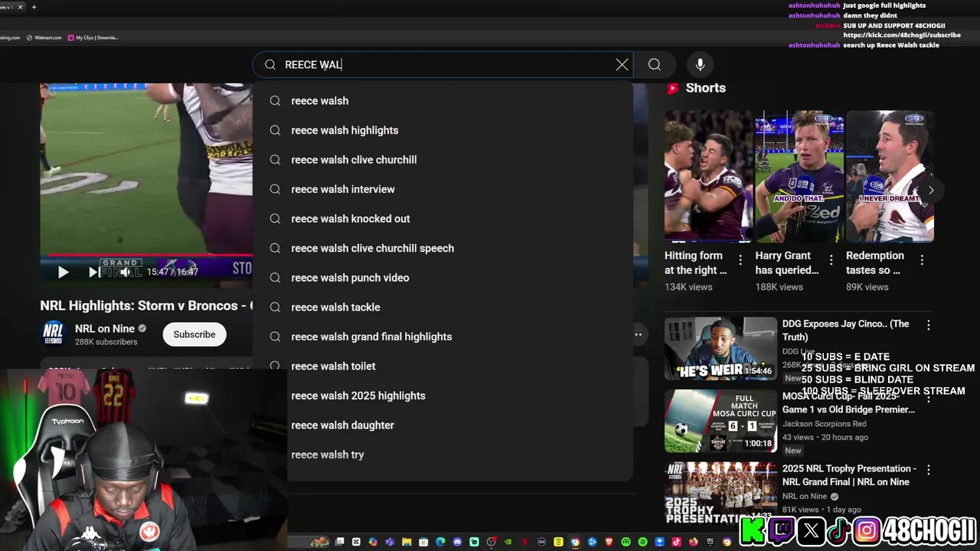Open a new browser tab with plus

point(34,7)
